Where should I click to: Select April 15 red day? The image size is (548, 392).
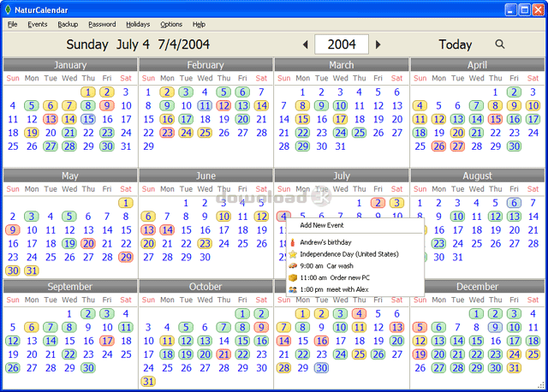point(495,119)
